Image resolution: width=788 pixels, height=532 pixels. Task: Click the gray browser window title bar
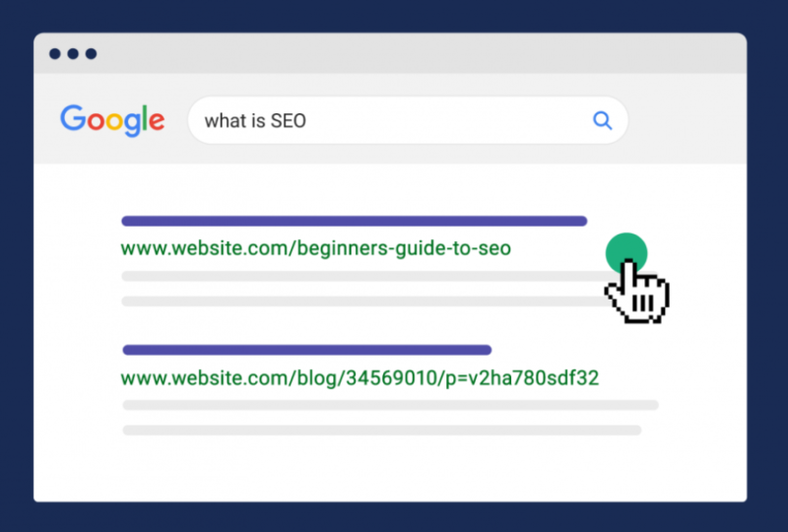point(390,53)
